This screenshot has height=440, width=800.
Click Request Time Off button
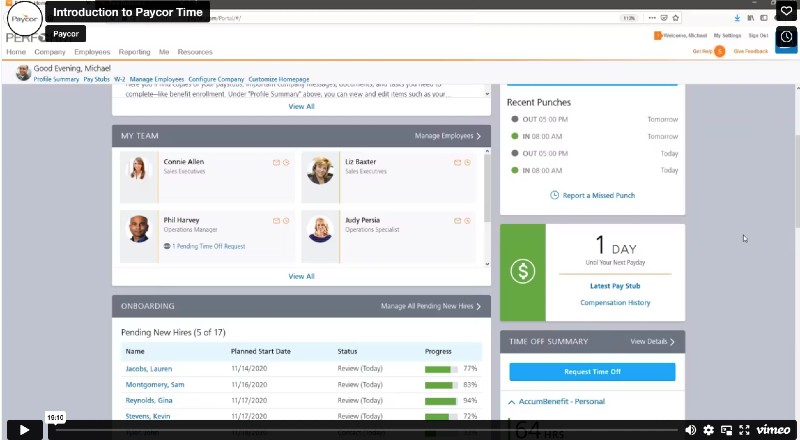pyautogui.click(x=592, y=372)
